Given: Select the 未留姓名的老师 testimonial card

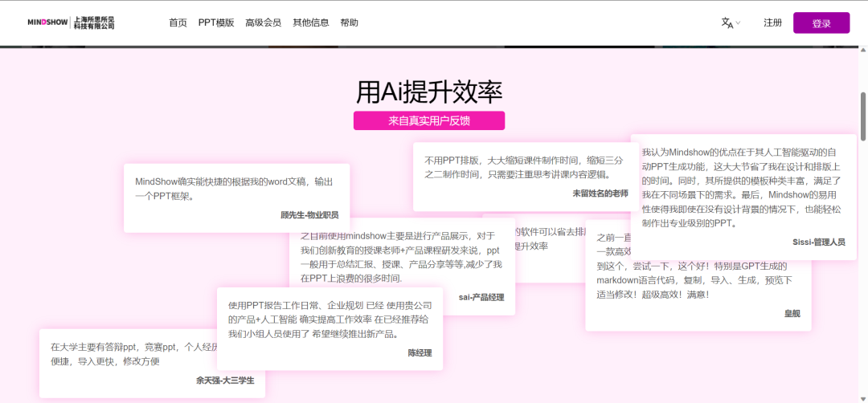Looking at the screenshot, I should pyautogui.click(x=525, y=177).
